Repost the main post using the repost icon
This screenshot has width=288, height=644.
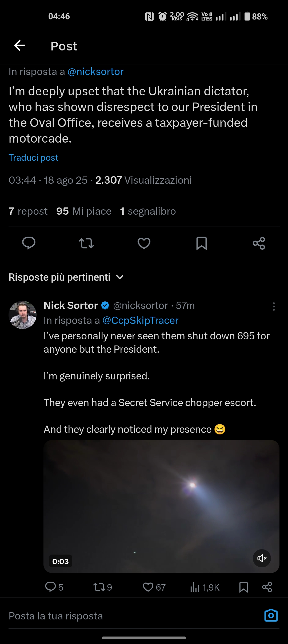tap(86, 243)
